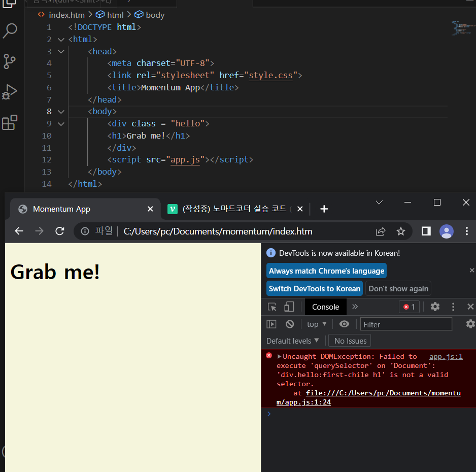Minimize the Chrome window

pos(407,203)
